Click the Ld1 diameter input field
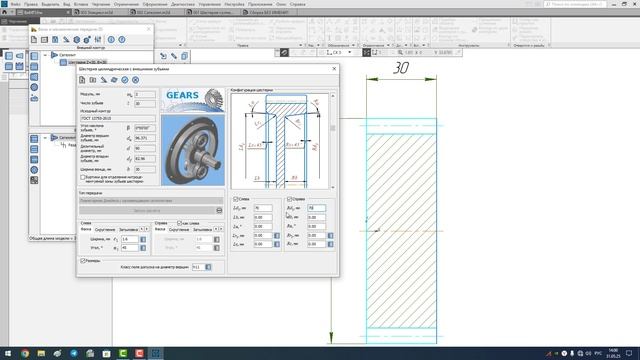This screenshot has height=360, width=640. point(263,208)
